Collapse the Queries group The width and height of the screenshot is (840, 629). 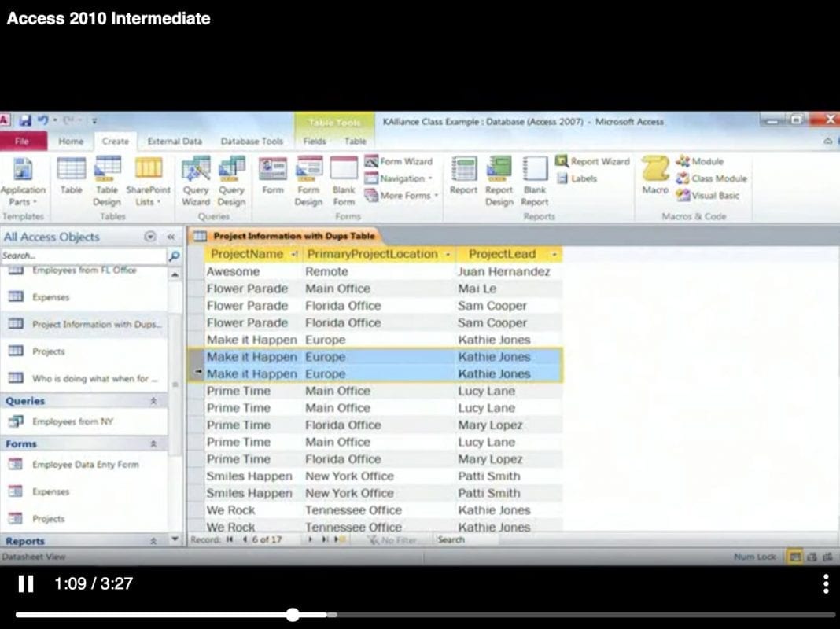pos(153,401)
